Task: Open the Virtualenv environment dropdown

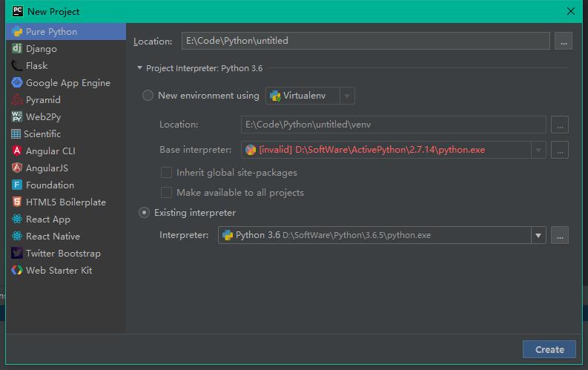Action: click(x=347, y=96)
